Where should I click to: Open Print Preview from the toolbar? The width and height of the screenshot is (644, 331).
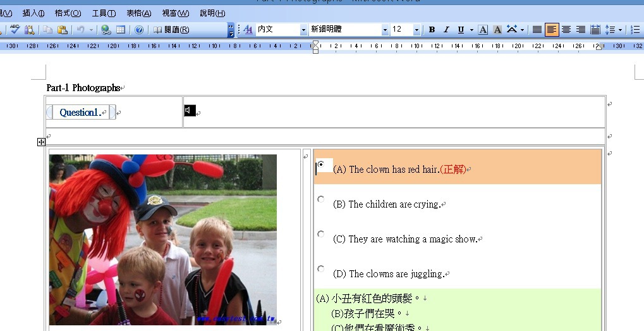[x=29, y=30]
